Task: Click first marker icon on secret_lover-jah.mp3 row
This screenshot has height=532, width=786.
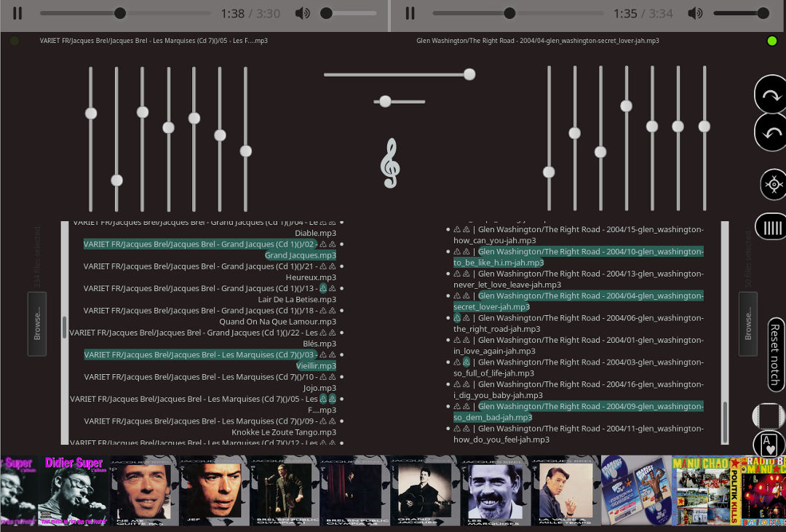Action: pos(457,295)
